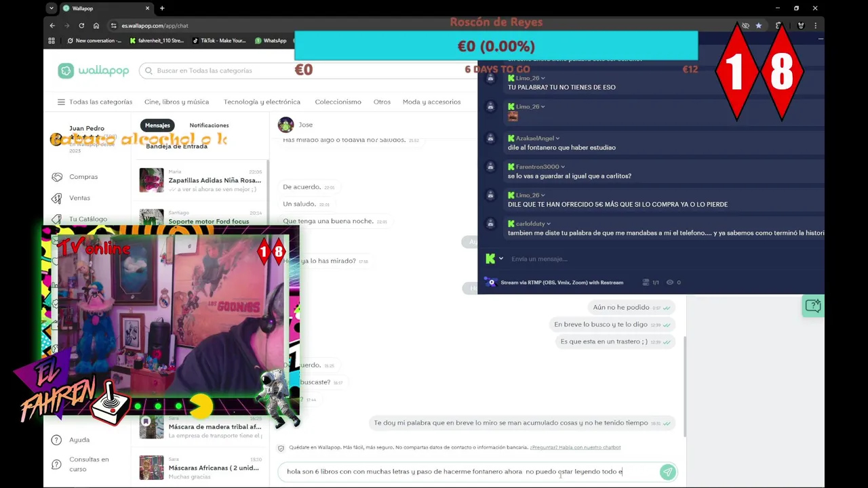Image resolution: width=868 pixels, height=488 pixels.
Task: Open the Zapatillas Adidas Niña Rosa conversation
Action: click(x=201, y=180)
